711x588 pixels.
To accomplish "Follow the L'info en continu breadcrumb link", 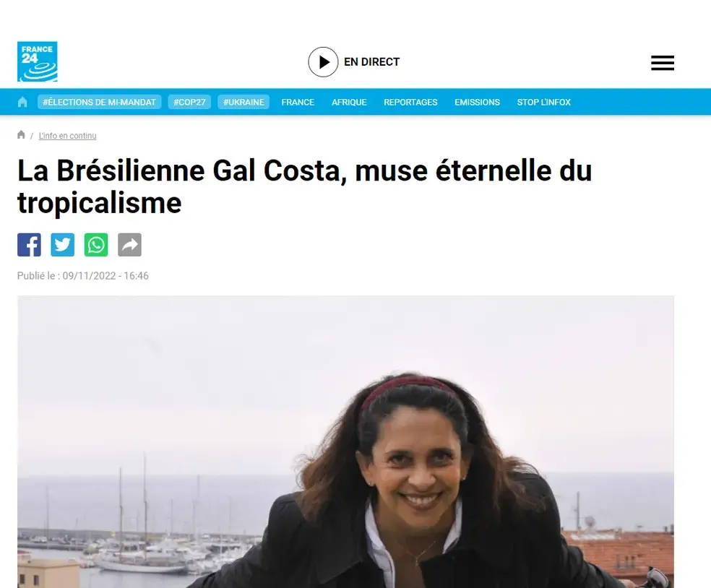I will pyautogui.click(x=68, y=136).
